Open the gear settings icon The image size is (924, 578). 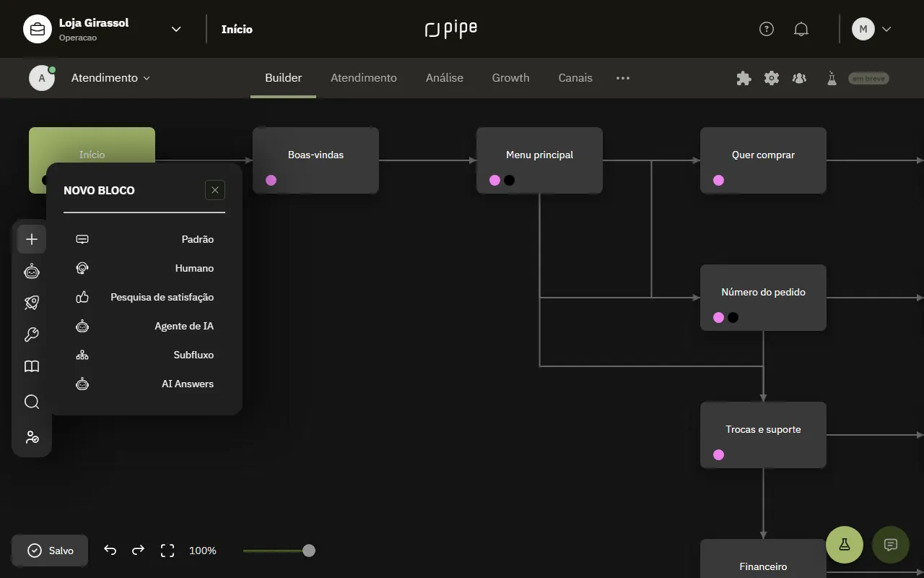[x=772, y=78]
